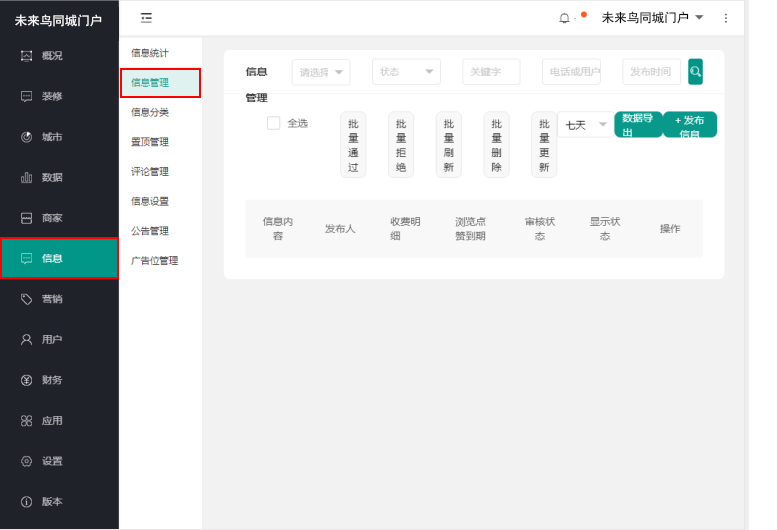
Task: Open the 七天 time range dropdown
Action: click(585, 125)
